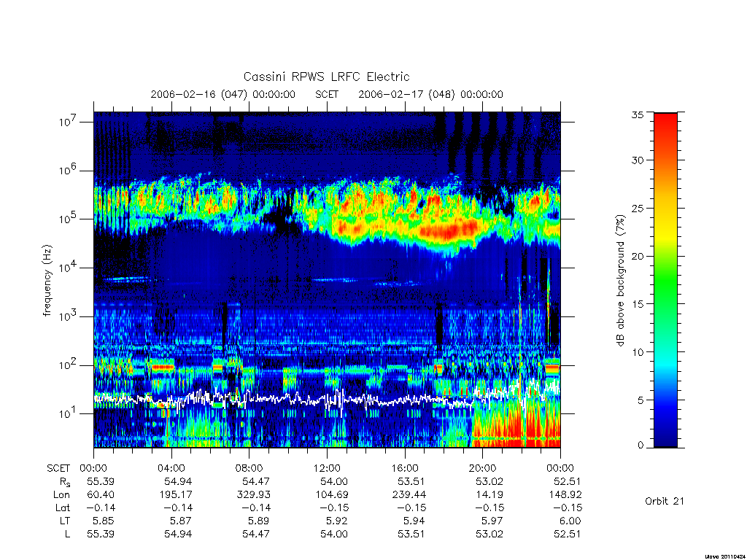The image size is (747, 560).
Task: Click the color bar gradient strip
Action: [x=665, y=280]
